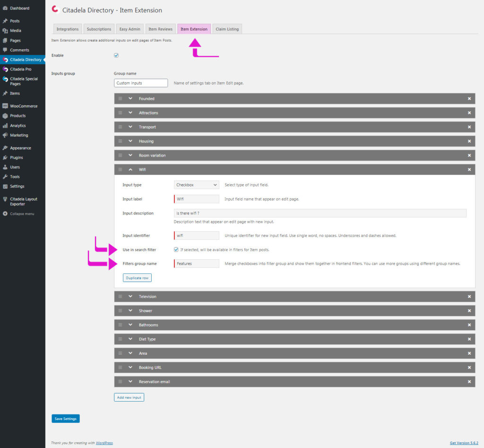Screen dimensions: 484x448
Task: Expand the Room variation input panel
Action: pos(130,156)
